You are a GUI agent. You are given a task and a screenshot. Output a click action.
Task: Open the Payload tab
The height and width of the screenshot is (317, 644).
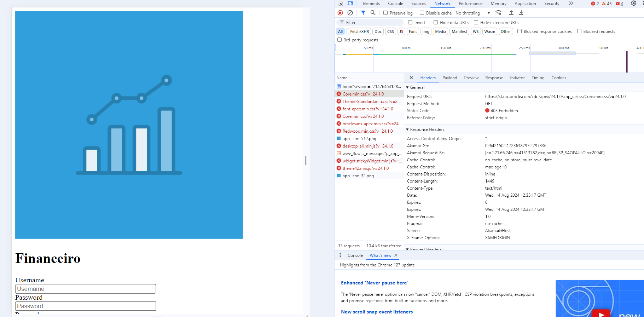pyautogui.click(x=450, y=78)
